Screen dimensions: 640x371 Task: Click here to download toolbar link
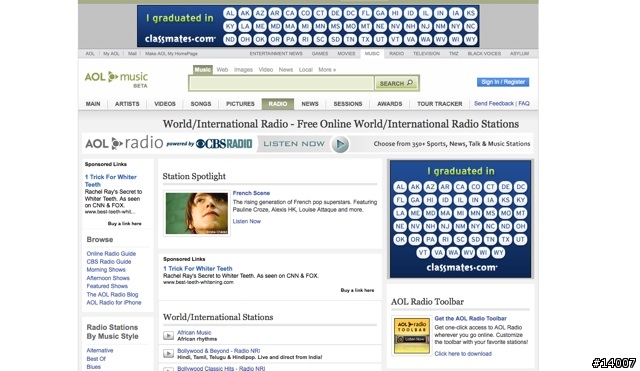(463, 354)
